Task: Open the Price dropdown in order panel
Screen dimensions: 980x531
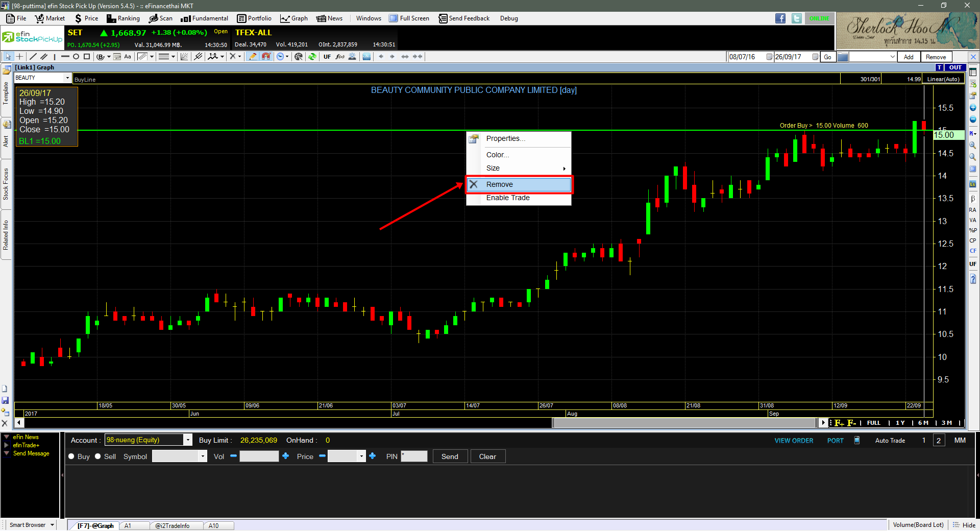Action: point(362,456)
